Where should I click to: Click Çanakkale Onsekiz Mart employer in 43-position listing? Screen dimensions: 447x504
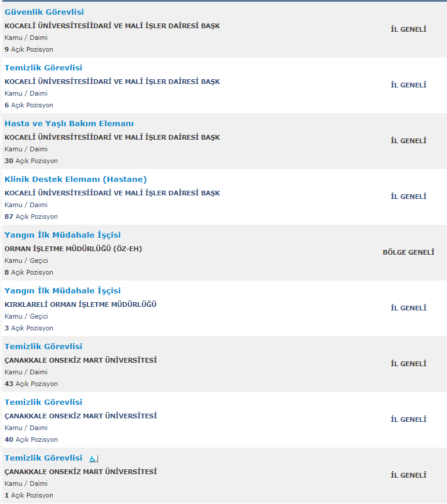point(80,360)
